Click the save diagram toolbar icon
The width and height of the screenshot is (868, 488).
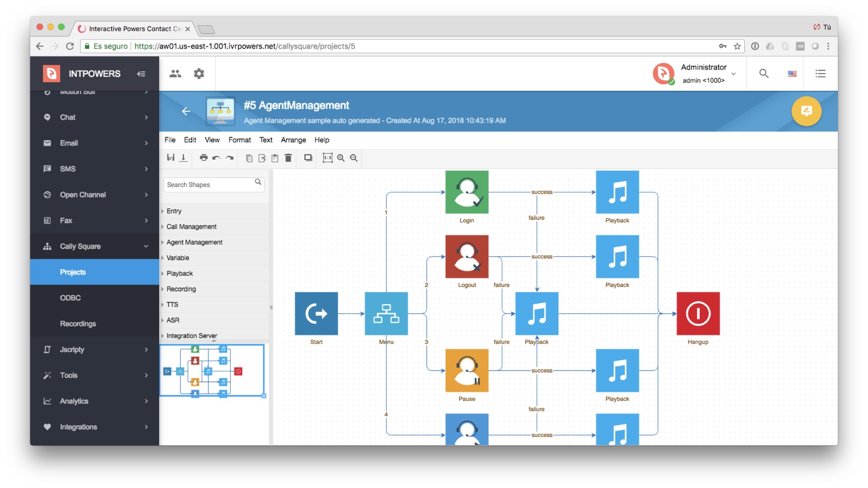[170, 158]
